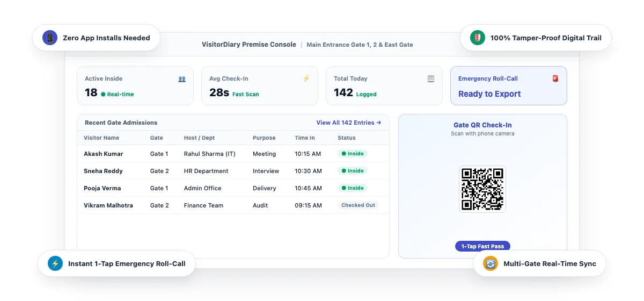The image size is (644, 301).
Task: Click the sync icon beside Multi-Gate Real-Time Sync
Action: pos(491,263)
